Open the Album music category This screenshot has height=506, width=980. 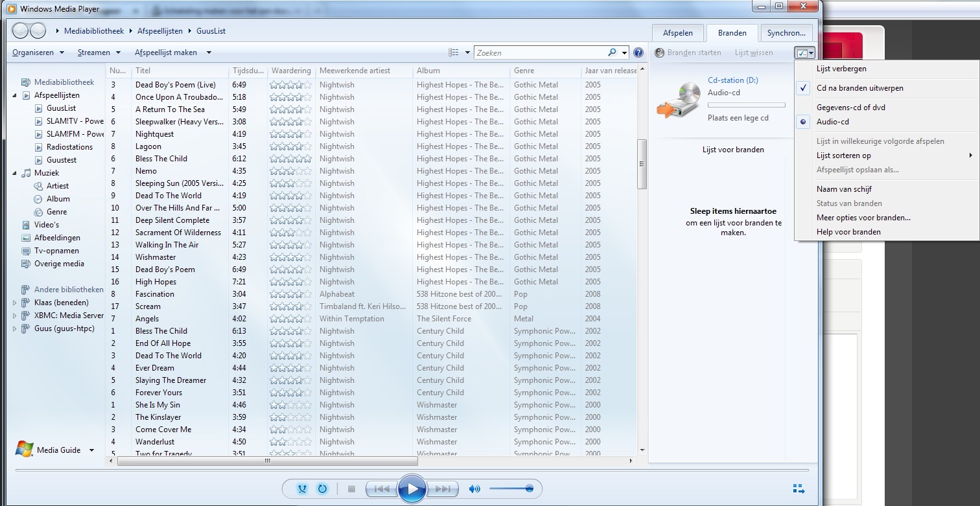pyautogui.click(x=58, y=199)
